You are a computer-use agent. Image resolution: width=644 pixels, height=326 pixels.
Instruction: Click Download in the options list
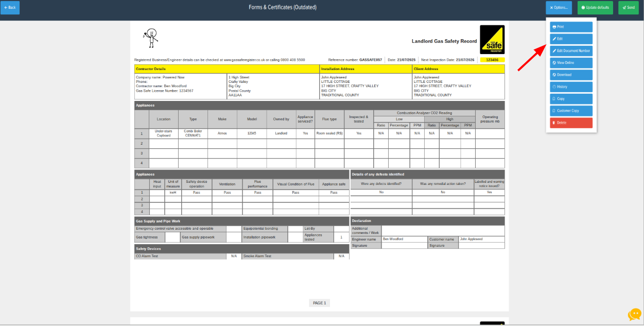571,75
